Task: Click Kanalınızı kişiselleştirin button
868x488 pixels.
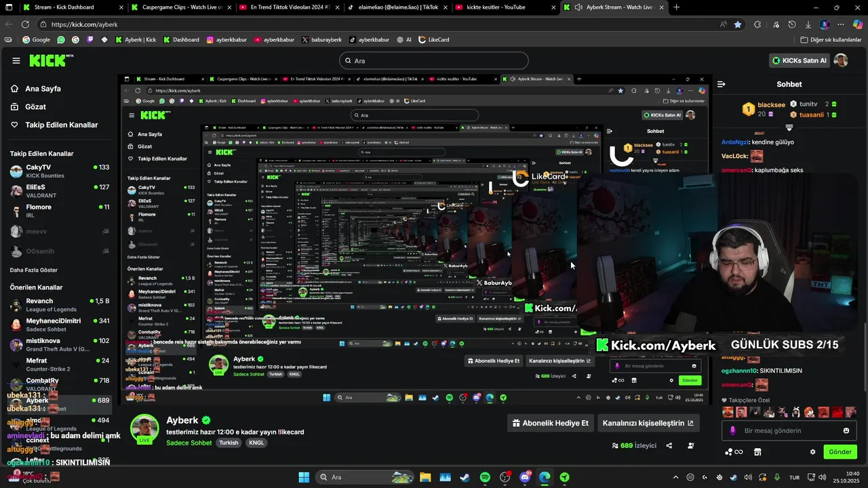Action: click(x=648, y=423)
